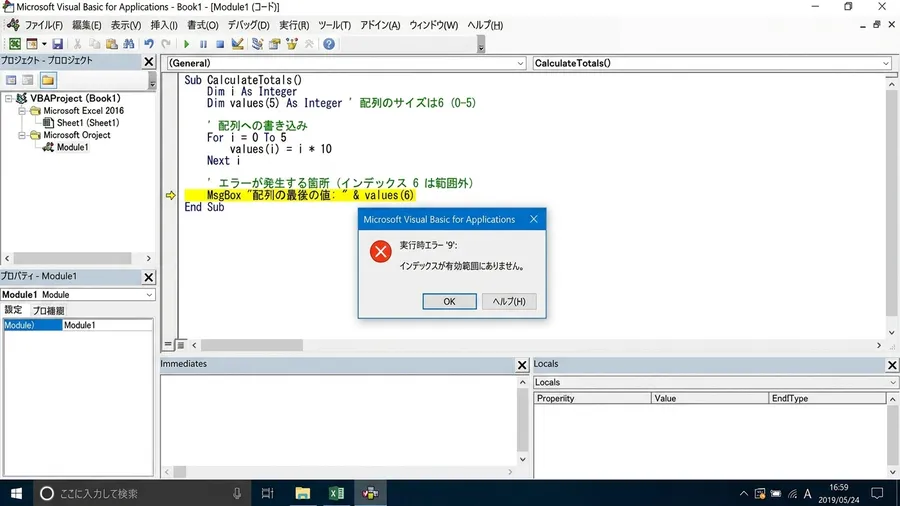Switch to View Code in Project panel
Viewport: 900px width, 506px height.
(x=11, y=80)
